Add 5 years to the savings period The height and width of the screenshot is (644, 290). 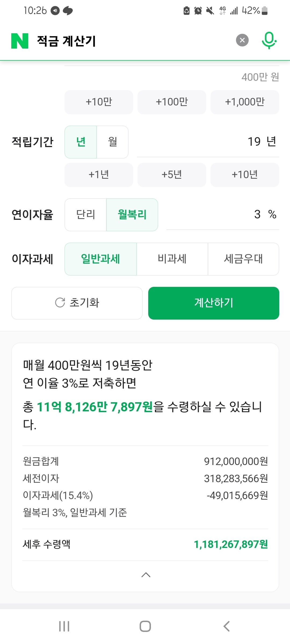coord(172,175)
